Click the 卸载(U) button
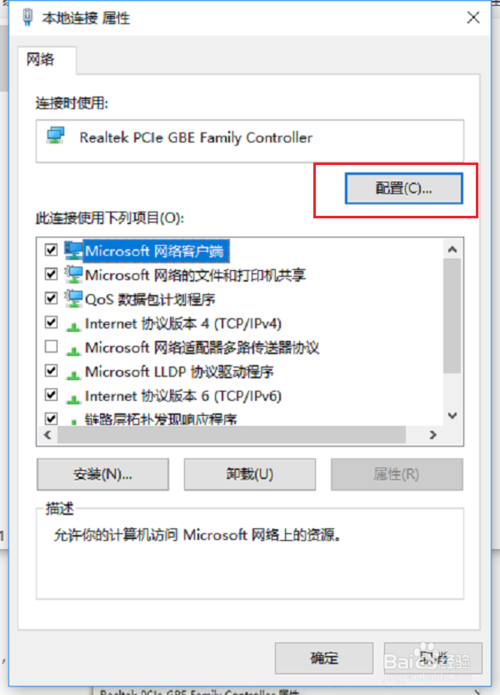 [x=250, y=474]
